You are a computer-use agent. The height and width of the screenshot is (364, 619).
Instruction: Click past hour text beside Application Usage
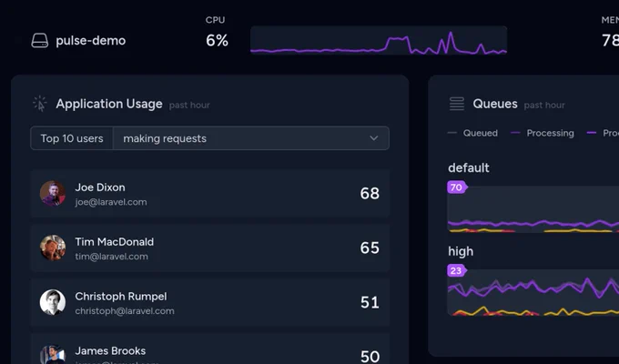(189, 106)
